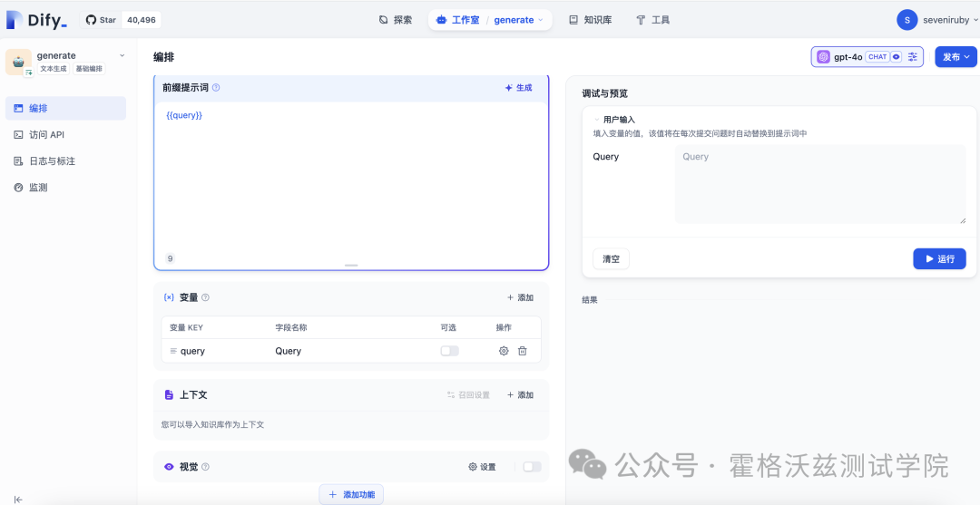Select 日志与标注 in the sidebar
This screenshot has width=980, height=505.
[65, 161]
